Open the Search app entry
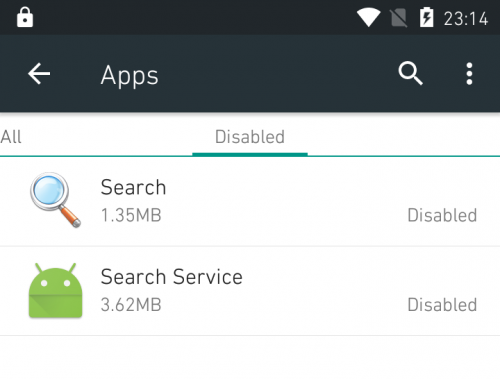 click(x=250, y=202)
